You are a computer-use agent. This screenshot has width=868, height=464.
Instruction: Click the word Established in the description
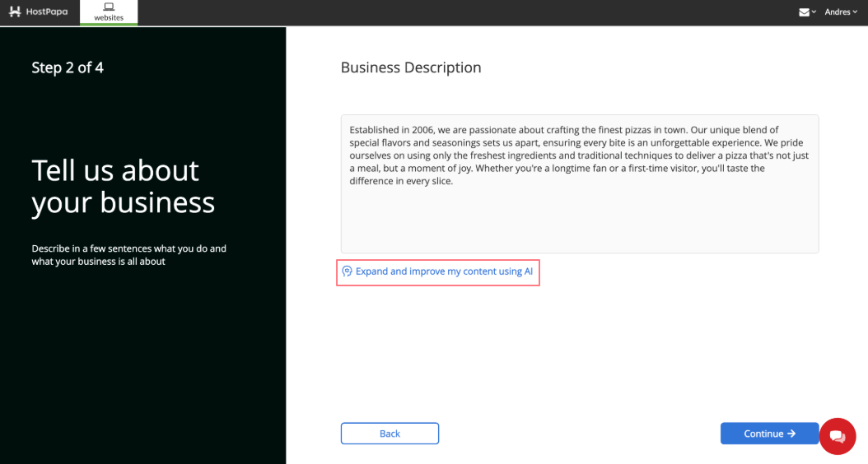click(x=374, y=130)
